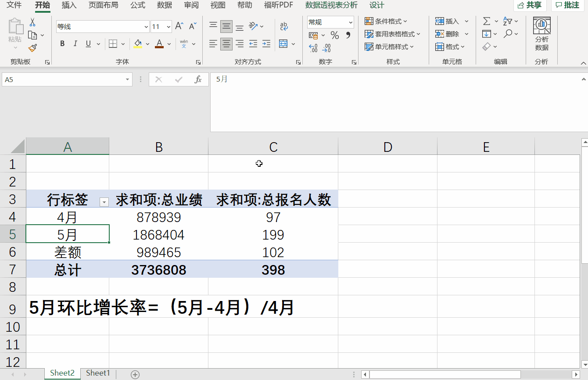Click decrease indent icon
The height and width of the screenshot is (380, 588).
[x=253, y=44]
